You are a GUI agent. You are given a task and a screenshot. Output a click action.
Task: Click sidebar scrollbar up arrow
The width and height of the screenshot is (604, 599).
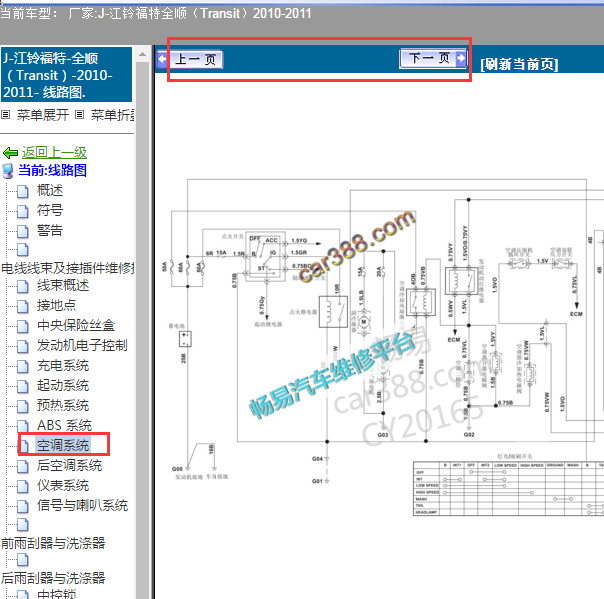pyautogui.click(x=143, y=54)
